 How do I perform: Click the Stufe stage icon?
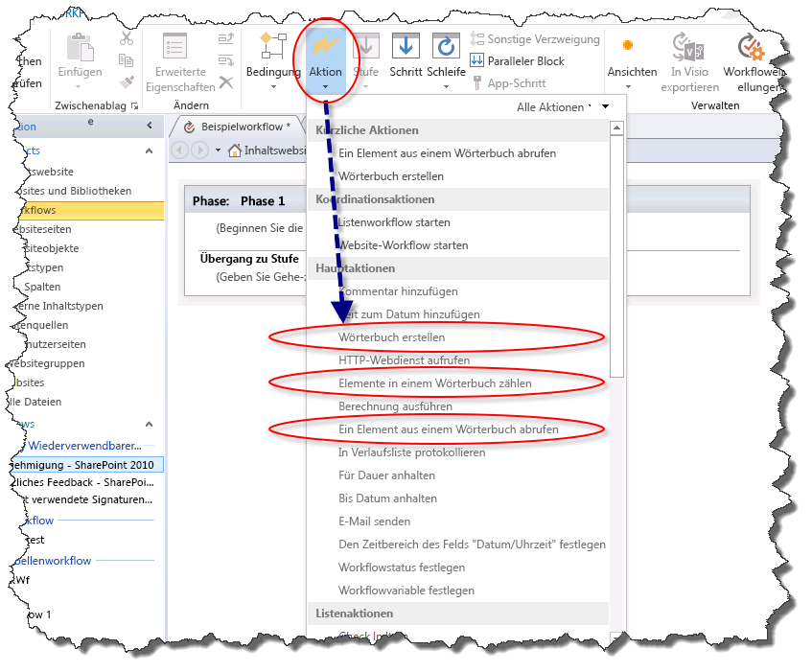pyautogui.click(x=365, y=46)
